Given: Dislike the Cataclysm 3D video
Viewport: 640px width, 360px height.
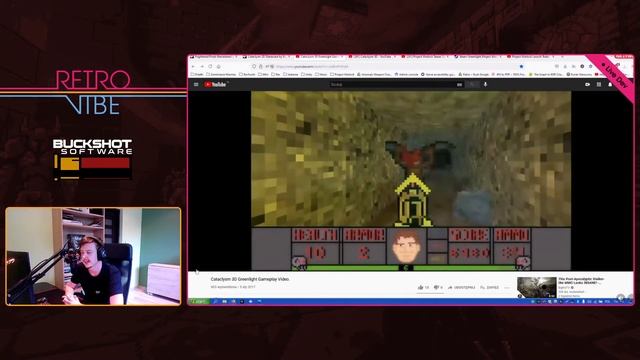Looking at the screenshot, I should click(x=438, y=288).
